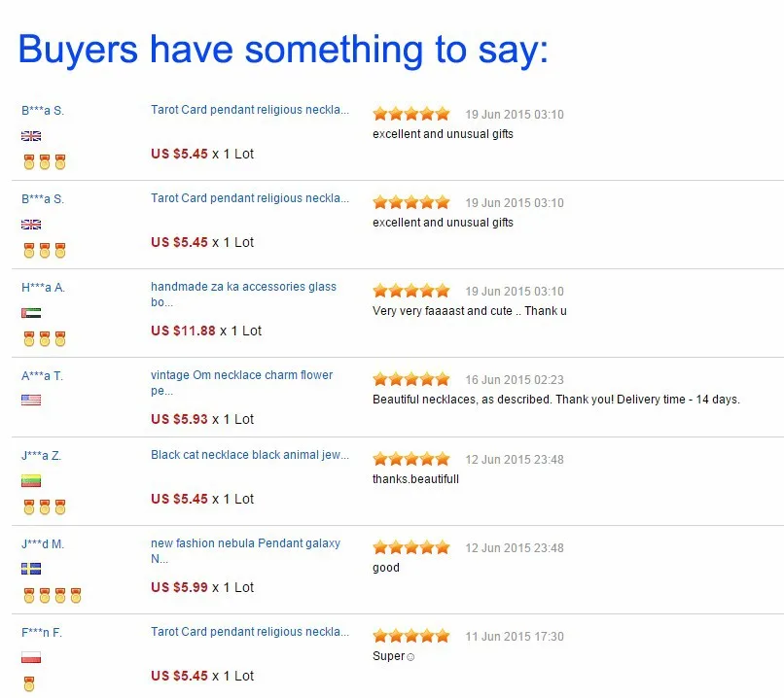This screenshot has height=698, width=784.
Task: Open 'new fashion nebula Pendant galaxy' product link
Action: click(x=245, y=550)
